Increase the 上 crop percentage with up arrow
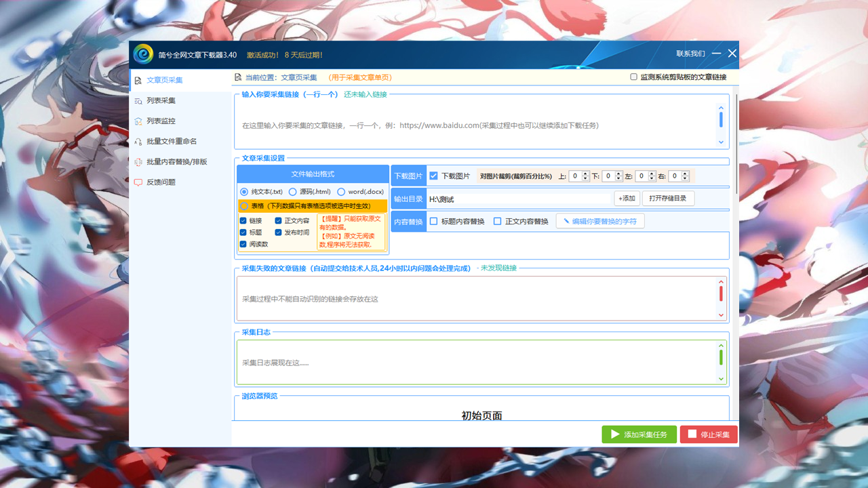The width and height of the screenshot is (868, 488). pyautogui.click(x=586, y=174)
